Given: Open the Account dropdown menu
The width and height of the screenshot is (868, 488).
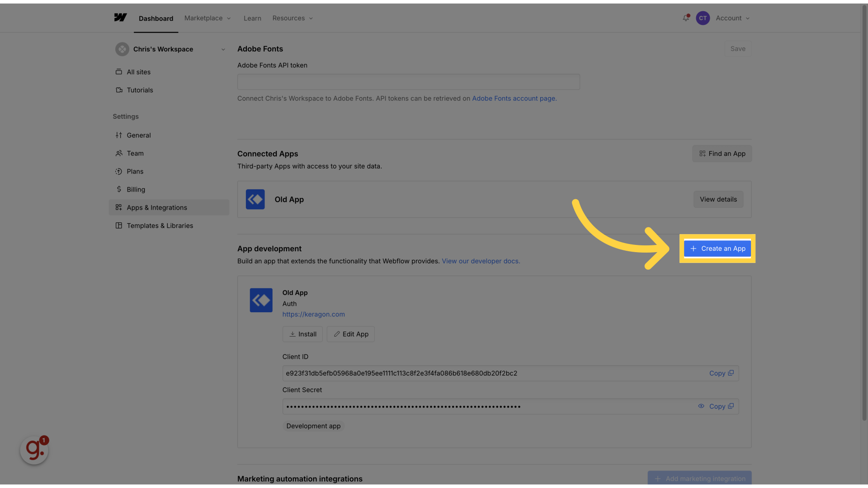Looking at the screenshot, I should click(732, 18).
